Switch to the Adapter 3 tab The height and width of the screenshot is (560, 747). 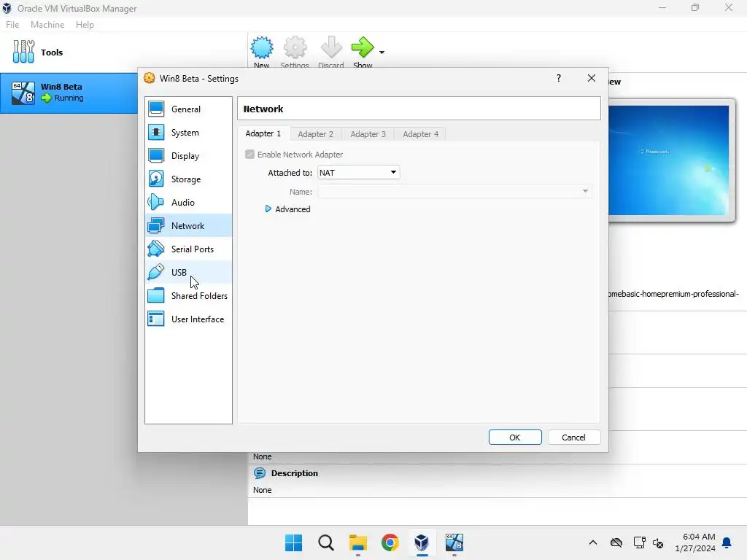[368, 134]
